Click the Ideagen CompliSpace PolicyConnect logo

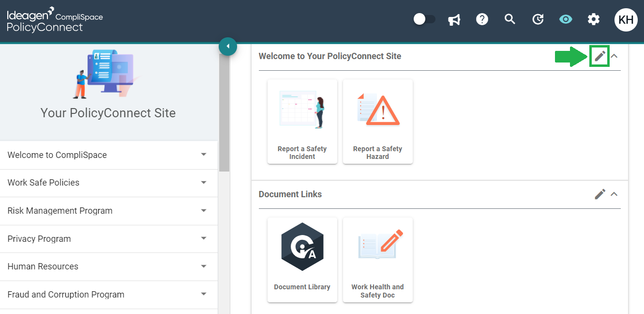coord(55,19)
